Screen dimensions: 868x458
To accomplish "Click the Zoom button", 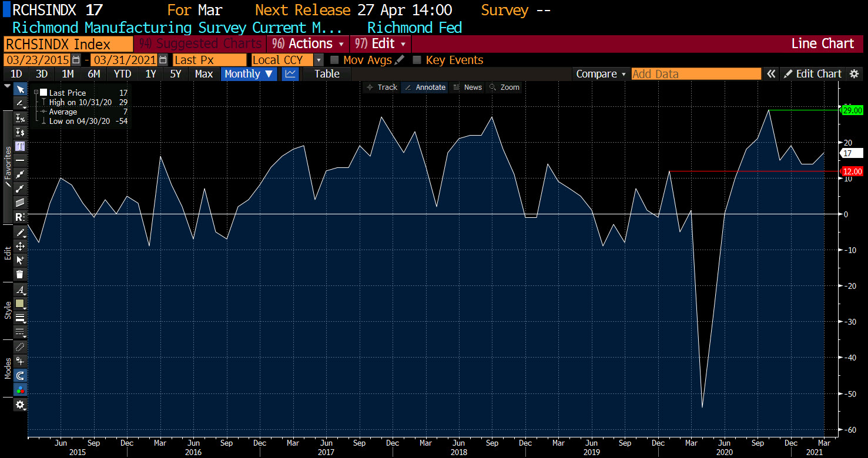I will pos(505,87).
